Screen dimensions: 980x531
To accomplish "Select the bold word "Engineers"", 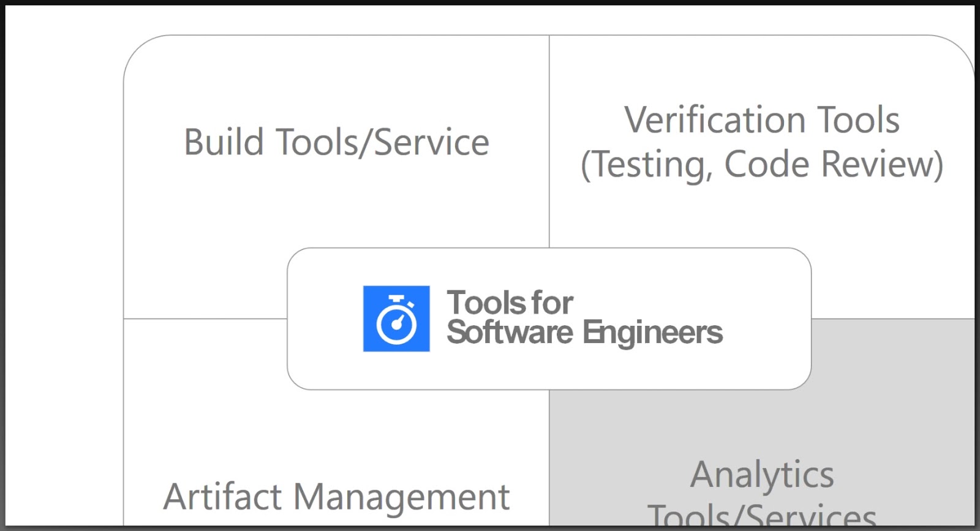I will click(653, 333).
